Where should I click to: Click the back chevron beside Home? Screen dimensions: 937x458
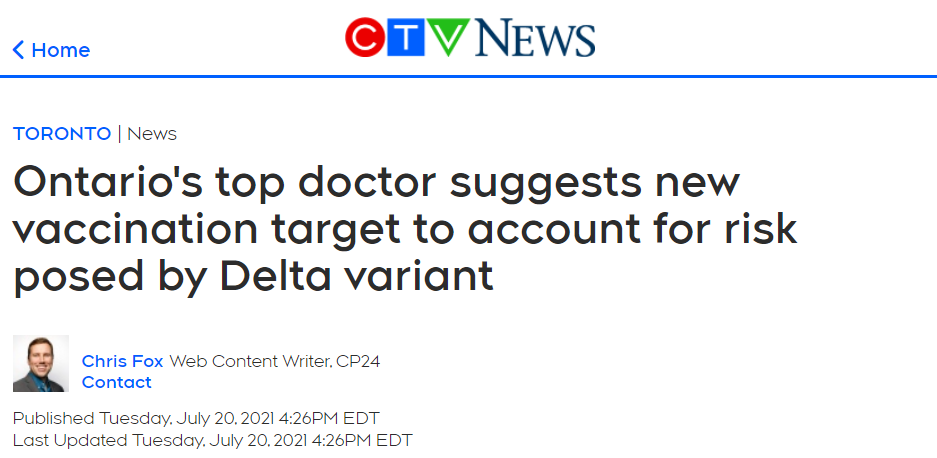pos(19,50)
